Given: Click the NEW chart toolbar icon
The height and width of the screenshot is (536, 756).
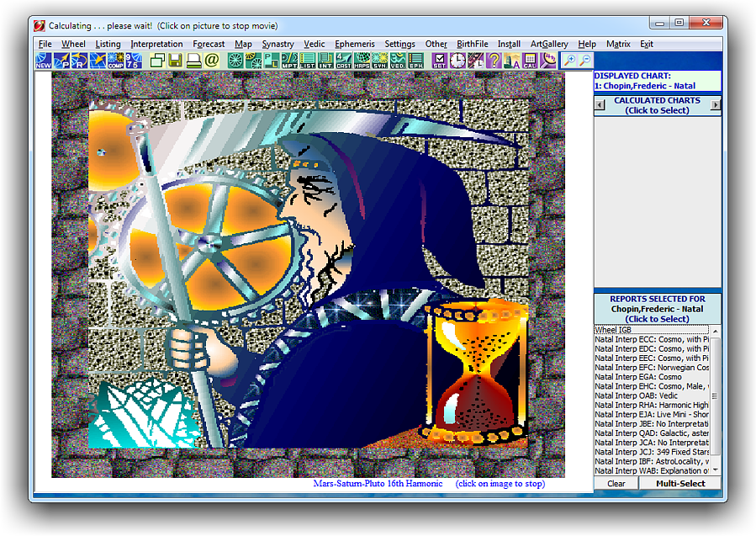Looking at the screenshot, I should 44,61.
